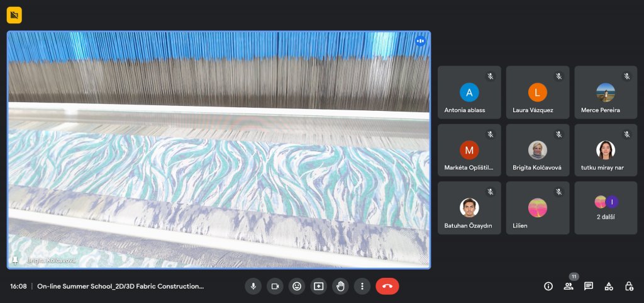Open the chat messages panel
The height and width of the screenshot is (303, 644).
589,286
